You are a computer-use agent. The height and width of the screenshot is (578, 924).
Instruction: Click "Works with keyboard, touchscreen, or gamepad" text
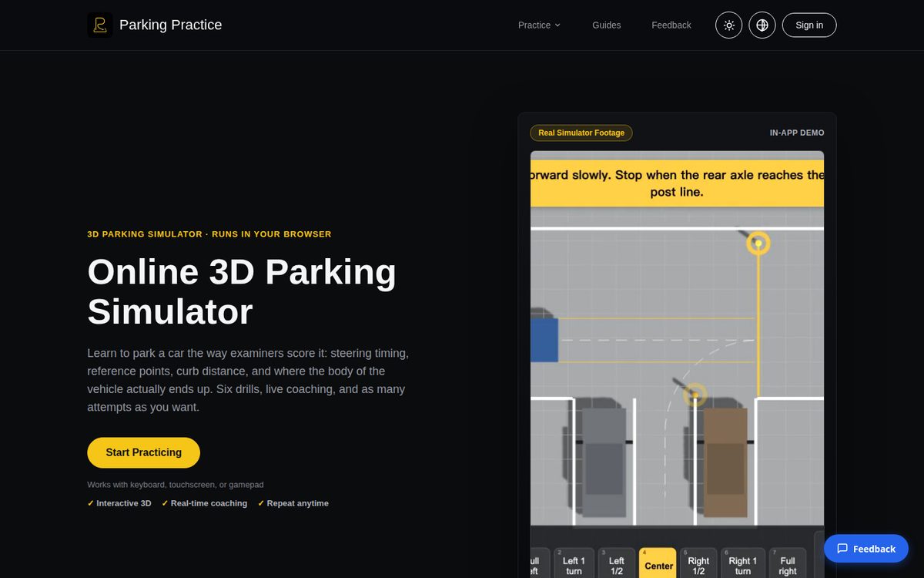point(176,485)
